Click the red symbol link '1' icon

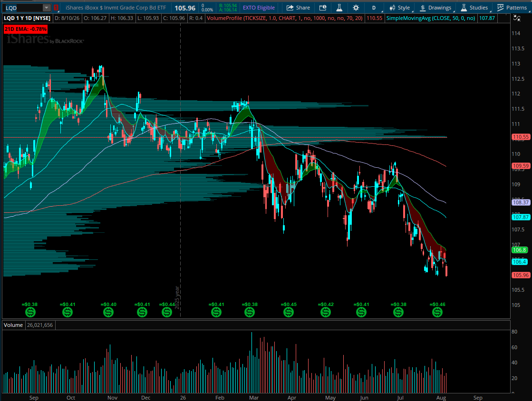(x=56, y=8)
